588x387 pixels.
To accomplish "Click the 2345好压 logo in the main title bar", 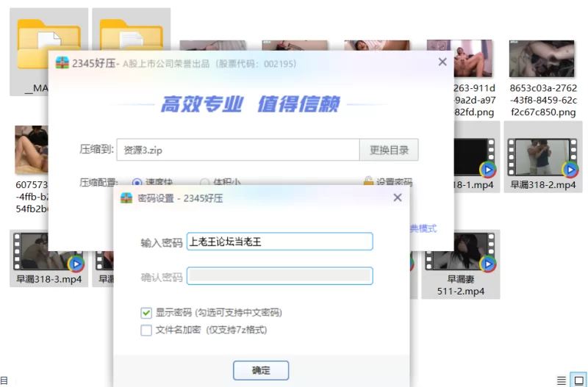I will click(x=62, y=63).
